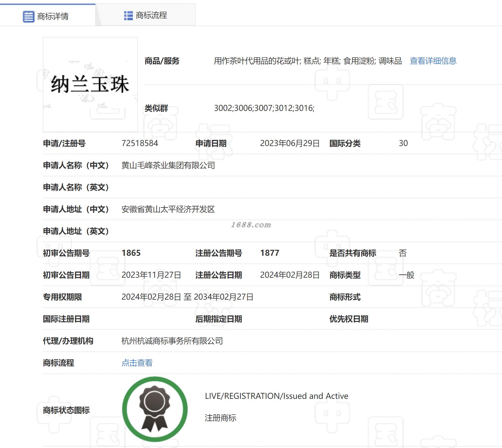Click the 商品/服务 field label
Image resolution: width=502 pixels, height=448 pixels.
(162, 61)
